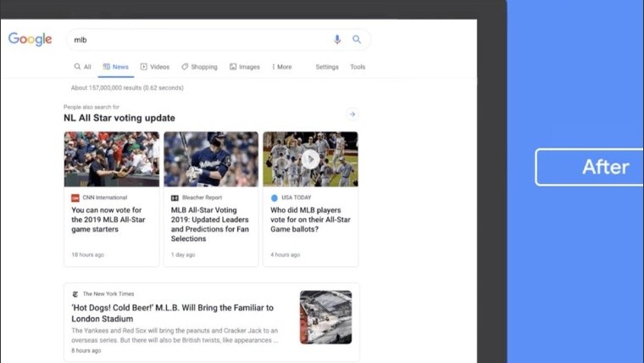Image resolution: width=644 pixels, height=363 pixels.
Task: Click the magnifying glass search icon
Action: [357, 40]
